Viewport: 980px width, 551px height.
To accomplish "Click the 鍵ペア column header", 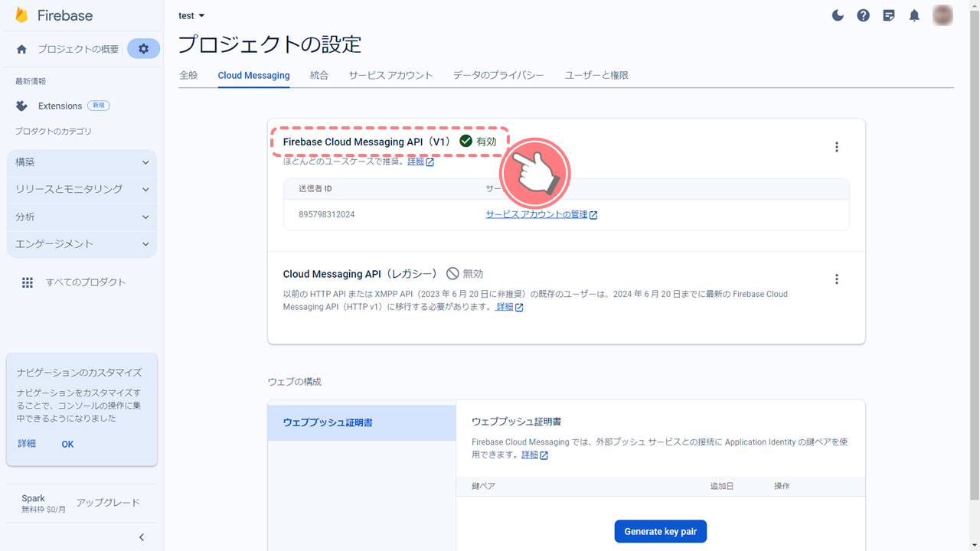I will point(483,486).
